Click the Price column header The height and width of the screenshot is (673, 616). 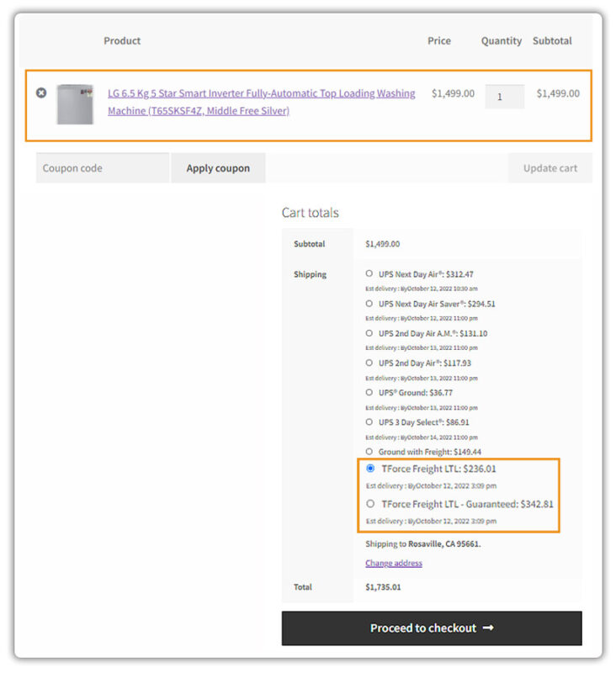(439, 40)
